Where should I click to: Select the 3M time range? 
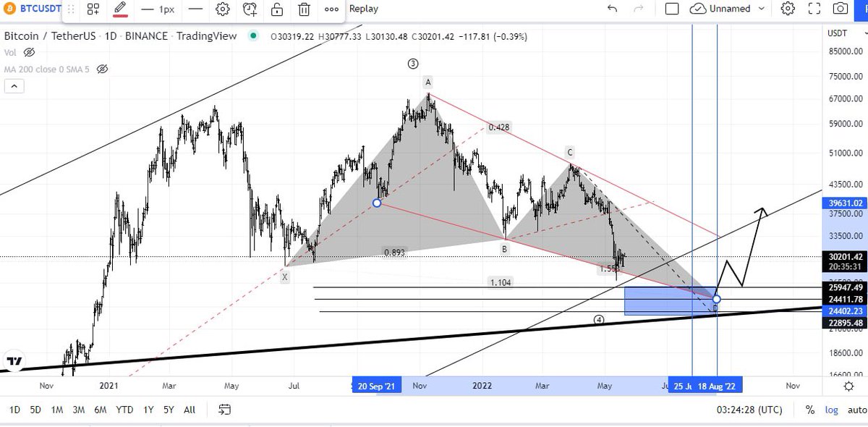[79, 410]
